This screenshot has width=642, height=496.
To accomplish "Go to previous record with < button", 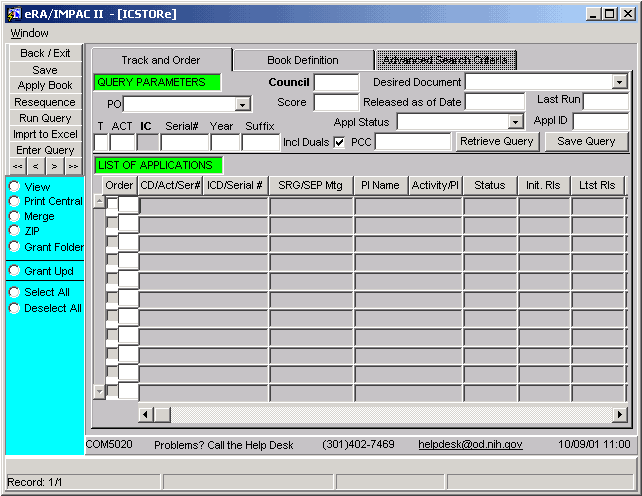I will (36, 166).
